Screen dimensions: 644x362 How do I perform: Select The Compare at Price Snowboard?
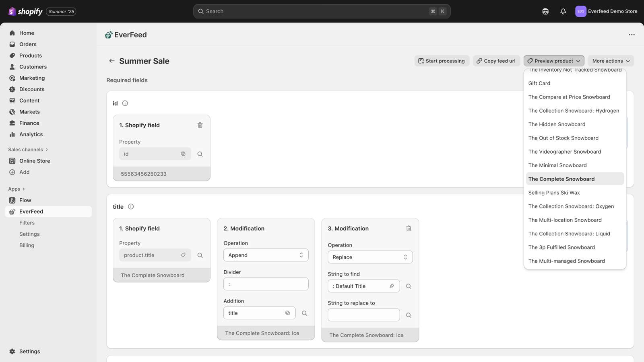(575, 97)
